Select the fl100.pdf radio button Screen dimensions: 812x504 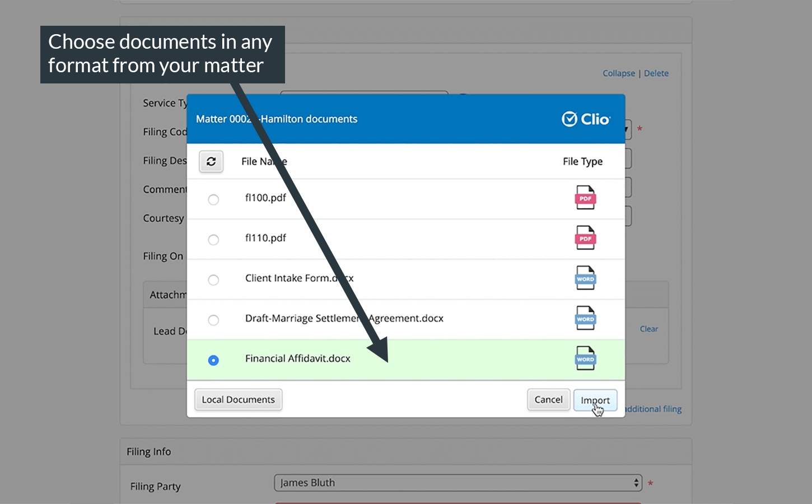[213, 199]
